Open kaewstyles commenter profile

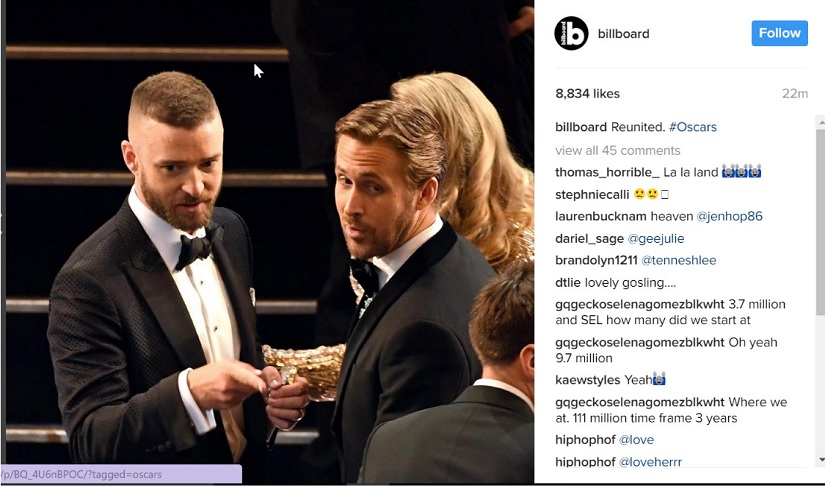pos(588,380)
